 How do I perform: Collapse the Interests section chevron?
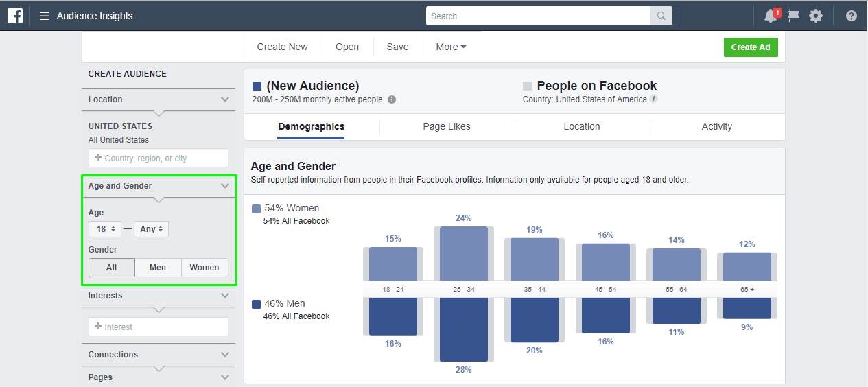225,296
